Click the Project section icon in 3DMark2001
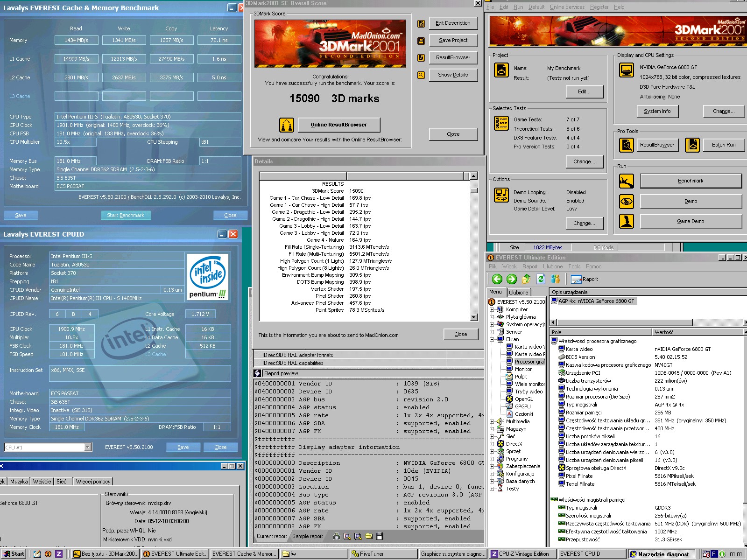Screen dimensions: 747x560 point(501,70)
